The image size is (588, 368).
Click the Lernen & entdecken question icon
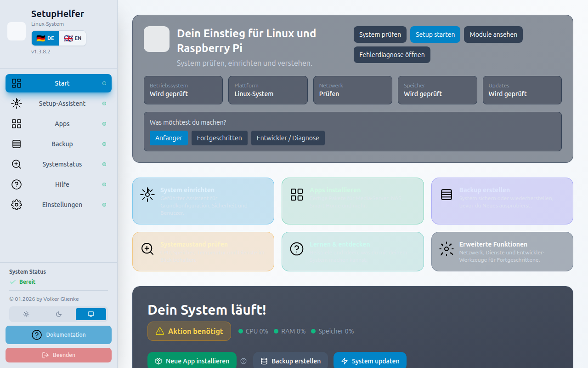(x=297, y=249)
